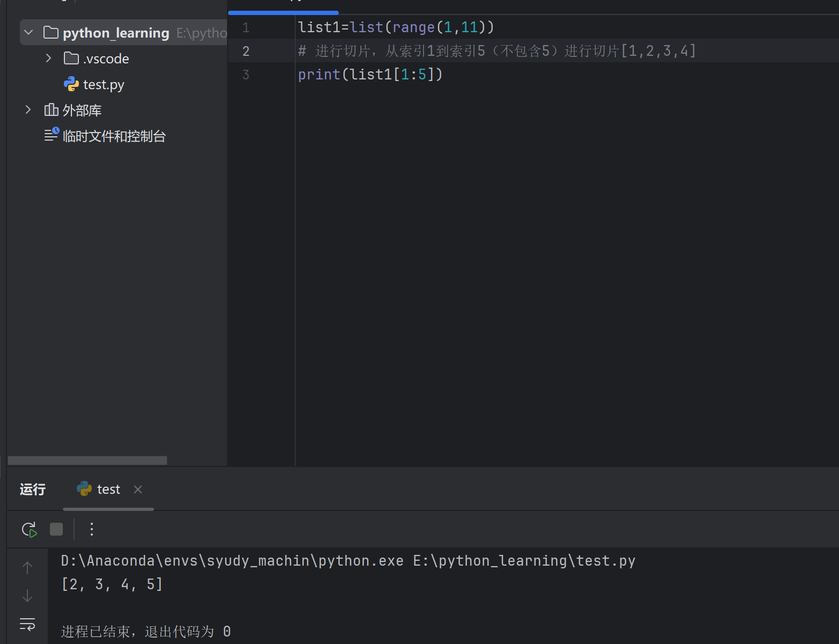This screenshot has height=644, width=839.
Task: Place cursor in print(list1[1:5]) line
Action: [370, 75]
